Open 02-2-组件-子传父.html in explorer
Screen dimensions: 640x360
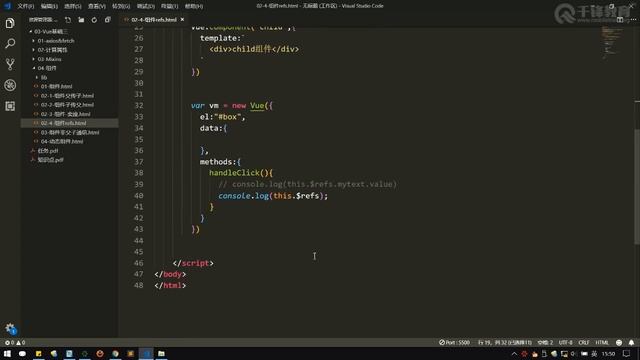tap(67, 105)
